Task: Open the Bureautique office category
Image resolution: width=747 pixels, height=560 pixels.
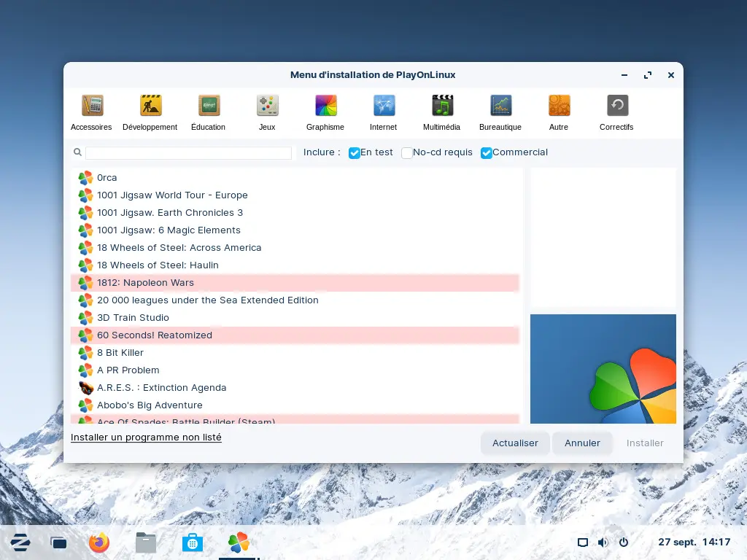Action: point(500,106)
